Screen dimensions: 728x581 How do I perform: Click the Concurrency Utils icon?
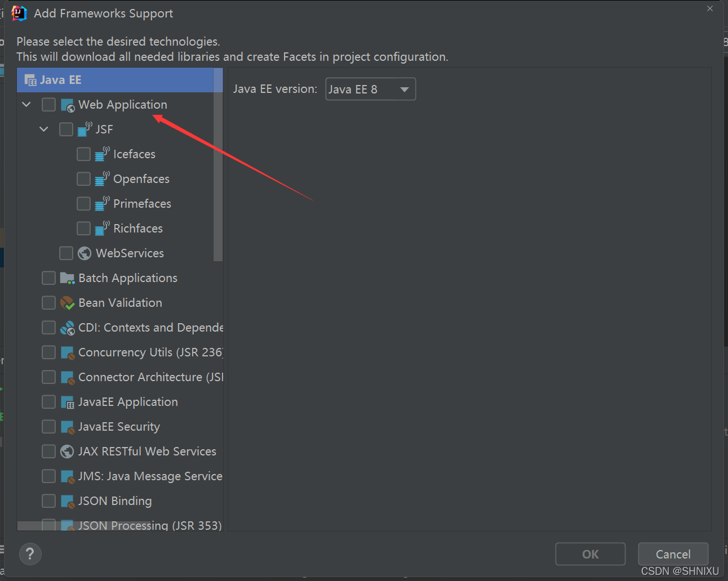[68, 352]
